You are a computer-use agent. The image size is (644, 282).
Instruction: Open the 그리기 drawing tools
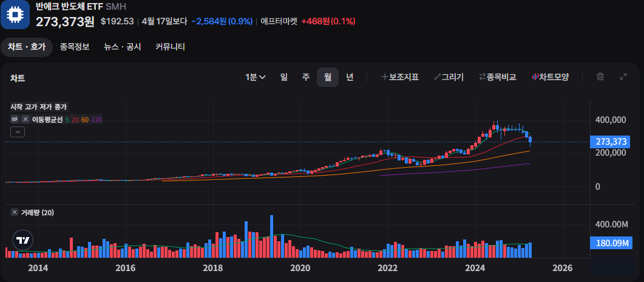(x=449, y=77)
